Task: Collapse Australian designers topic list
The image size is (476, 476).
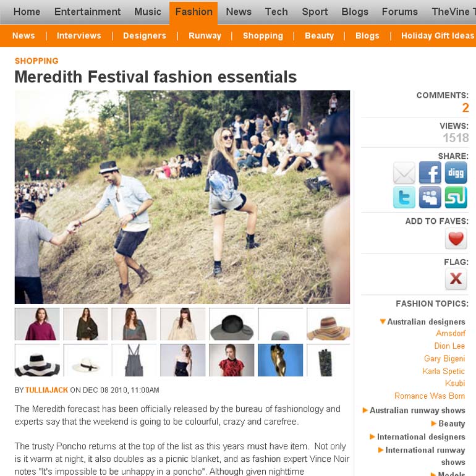Action: click(422, 321)
